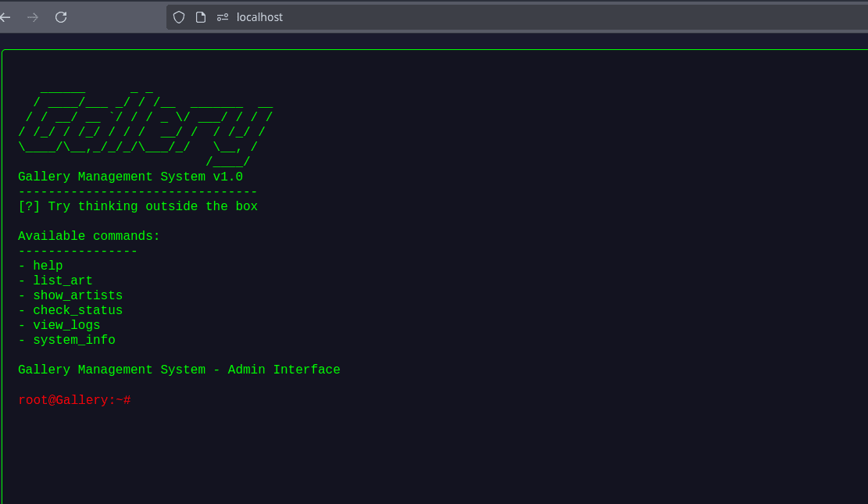The height and width of the screenshot is (504, 868).
Task: Select the show_artists command entry
Action: (x=77, y=296)
